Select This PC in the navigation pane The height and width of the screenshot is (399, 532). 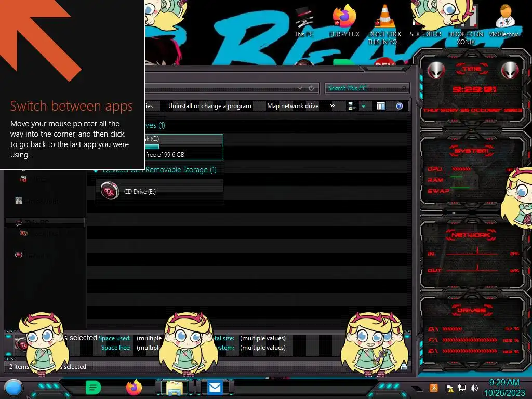[45, 222]
